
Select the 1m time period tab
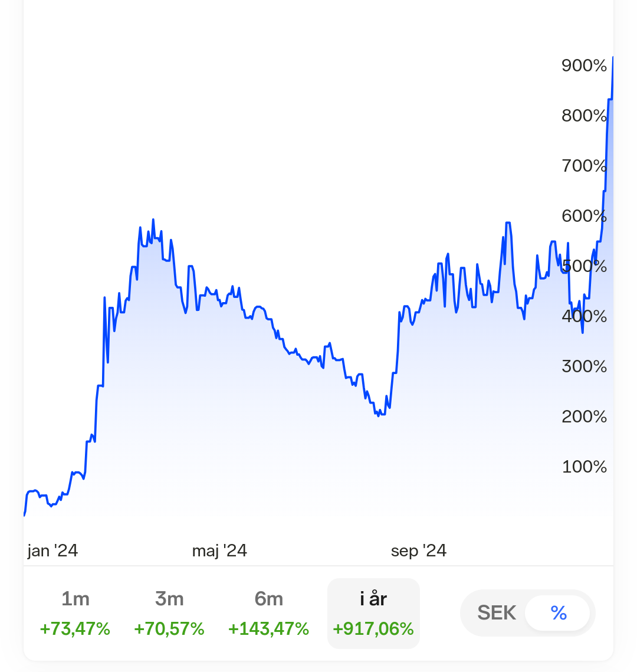coord(75,613)
